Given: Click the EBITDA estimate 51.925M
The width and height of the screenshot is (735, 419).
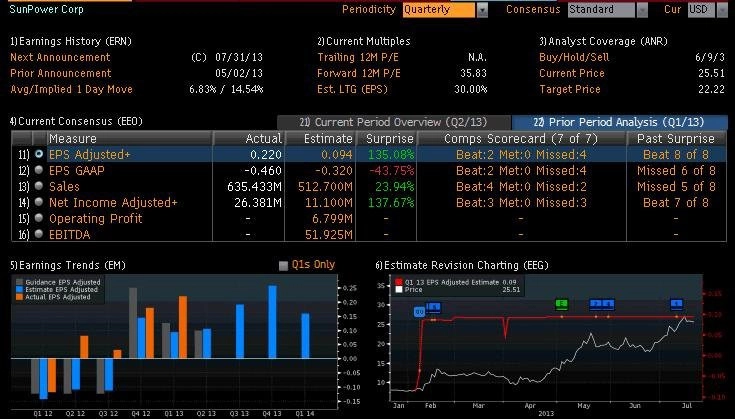Looking at the screenshot, I should [329, 234].
